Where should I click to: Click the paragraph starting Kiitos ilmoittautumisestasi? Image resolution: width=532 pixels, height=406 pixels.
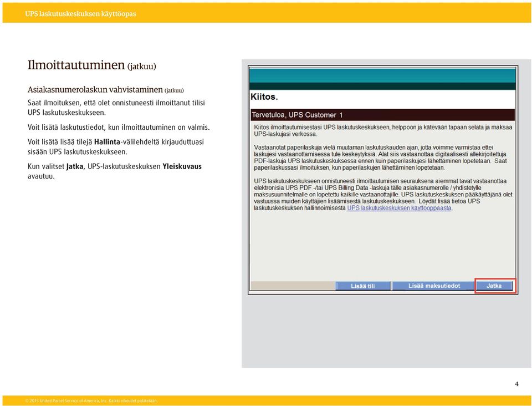tap(383, 130)
